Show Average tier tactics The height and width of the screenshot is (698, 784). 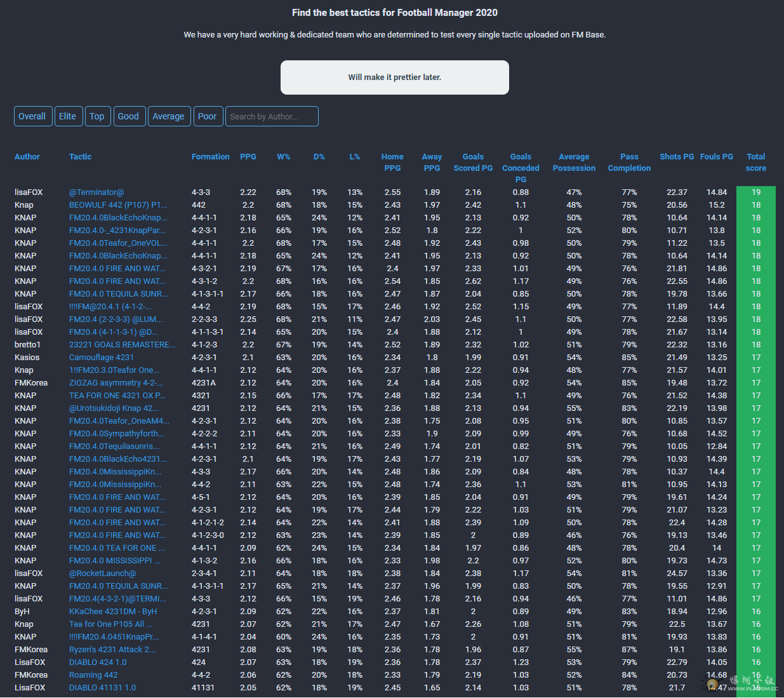(x=168, y=116)
